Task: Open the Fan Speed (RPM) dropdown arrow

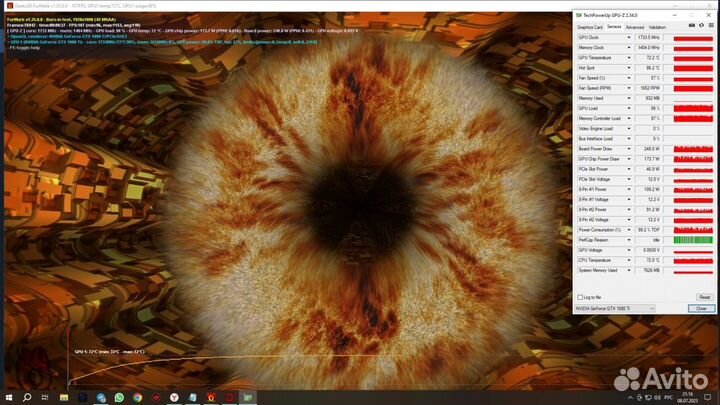Action: (x=629, y=88)
